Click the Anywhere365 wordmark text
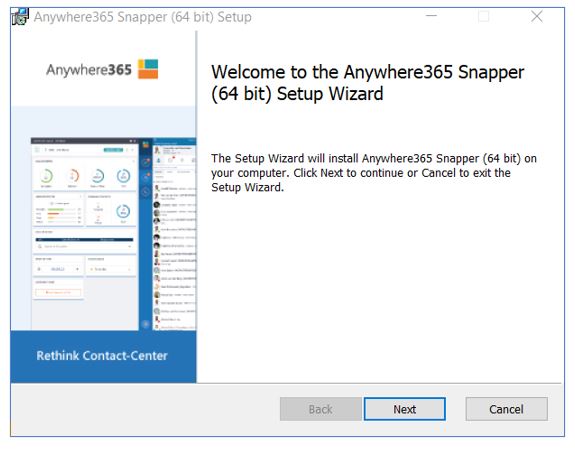 (x=89, y=70)
